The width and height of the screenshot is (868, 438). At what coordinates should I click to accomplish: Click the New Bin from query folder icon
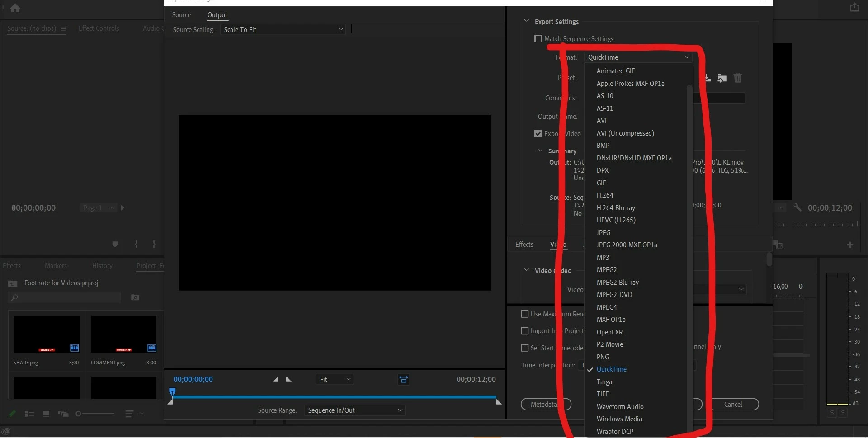[x=135, y=297]
